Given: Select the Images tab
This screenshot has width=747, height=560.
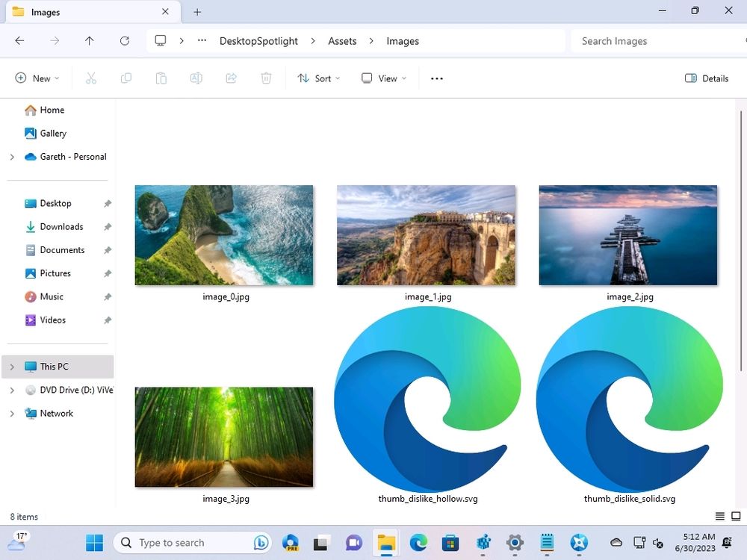Looking at the screenshot, I should tap(93, 12).
